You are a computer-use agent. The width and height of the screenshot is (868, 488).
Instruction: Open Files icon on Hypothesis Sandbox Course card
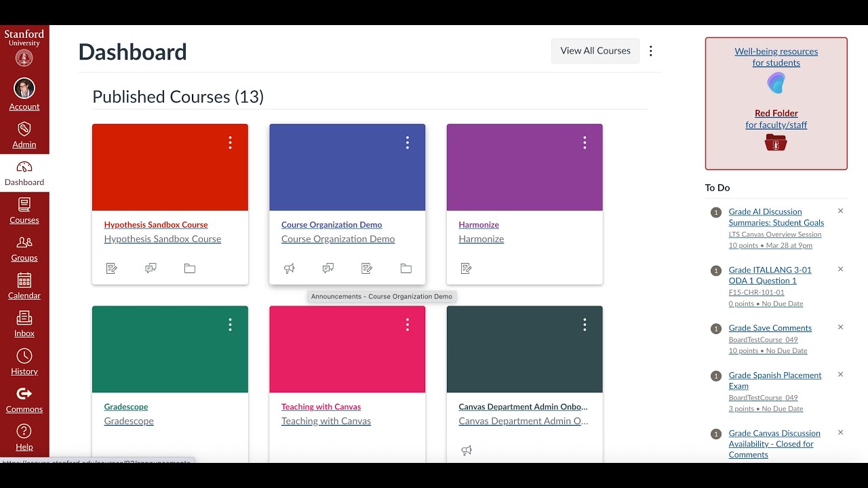coord(190,268)
